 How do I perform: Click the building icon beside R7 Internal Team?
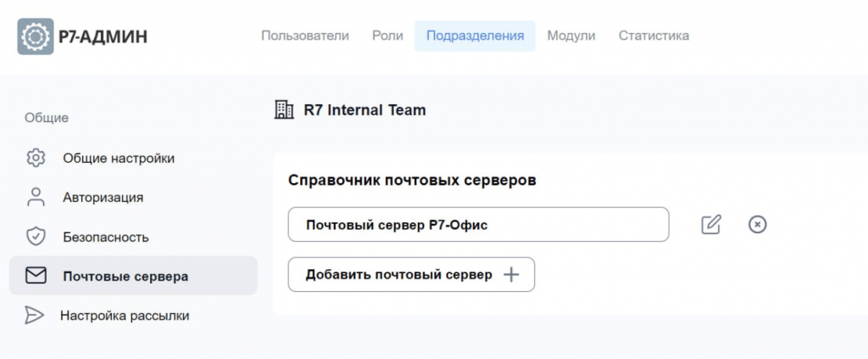click(284, 109)
